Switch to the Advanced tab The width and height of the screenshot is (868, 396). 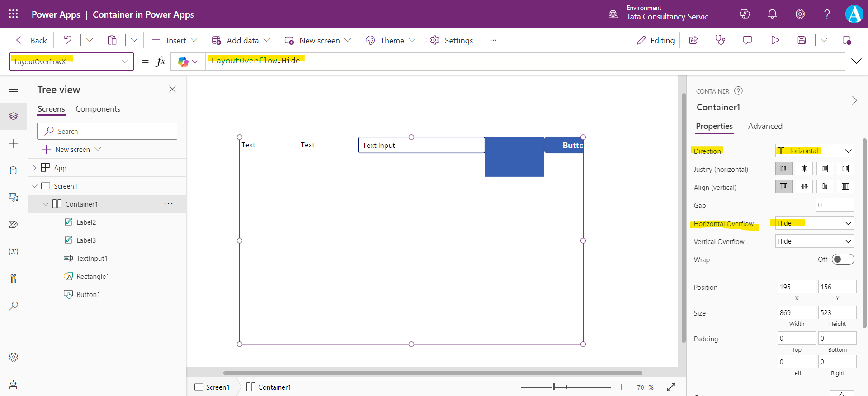click(765, 126)
